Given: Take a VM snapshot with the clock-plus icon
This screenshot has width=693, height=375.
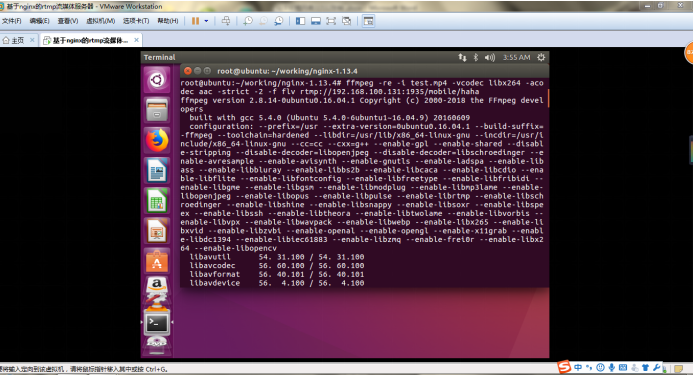Looking at the screenshot, I should (x=248, y=21).
